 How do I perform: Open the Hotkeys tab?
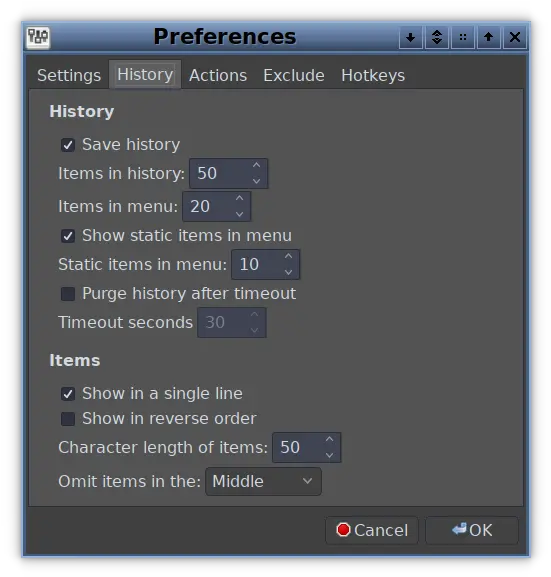point(372,75)
